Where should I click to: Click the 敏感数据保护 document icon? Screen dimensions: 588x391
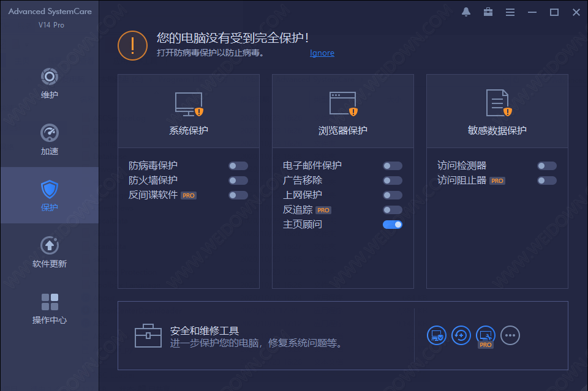tap(499, 103)
